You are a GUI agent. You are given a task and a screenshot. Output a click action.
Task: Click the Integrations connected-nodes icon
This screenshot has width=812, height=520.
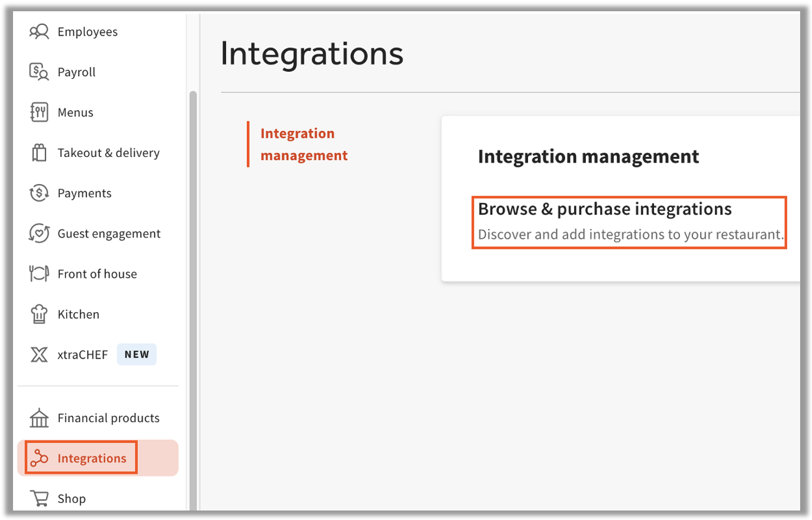point(38,458)
